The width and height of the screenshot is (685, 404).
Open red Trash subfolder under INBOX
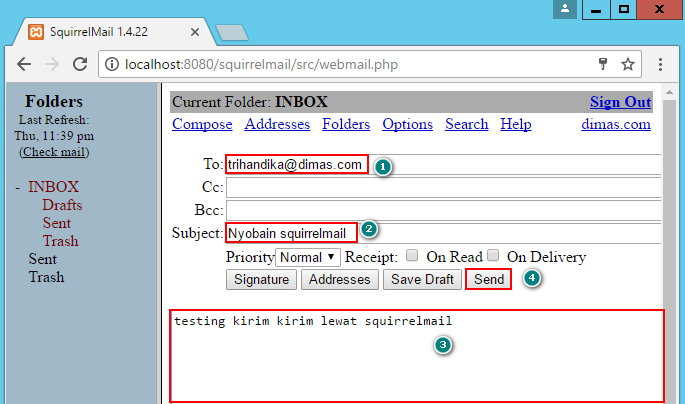(60, 241)
